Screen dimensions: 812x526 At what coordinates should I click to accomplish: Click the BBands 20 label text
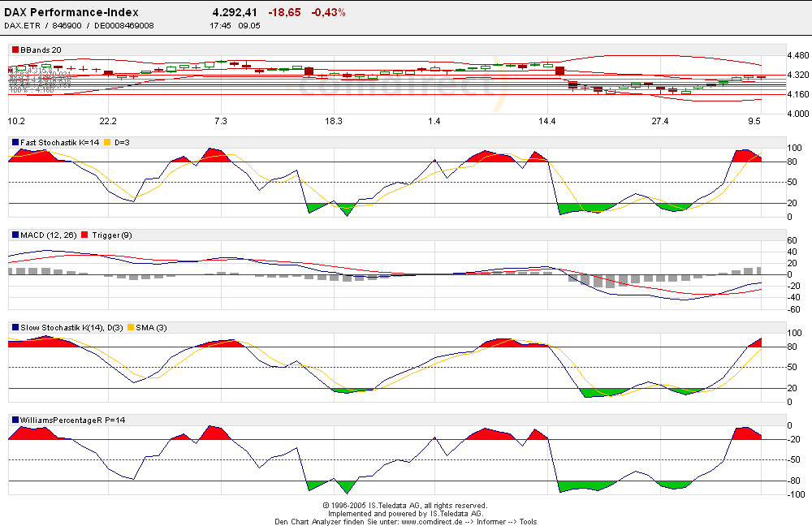tap(41, 50)
